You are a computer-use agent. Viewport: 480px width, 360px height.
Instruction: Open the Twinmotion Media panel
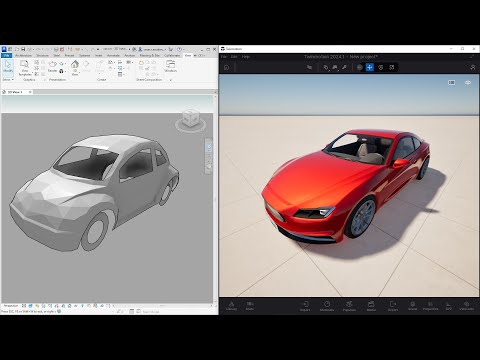tap(371, 306)
